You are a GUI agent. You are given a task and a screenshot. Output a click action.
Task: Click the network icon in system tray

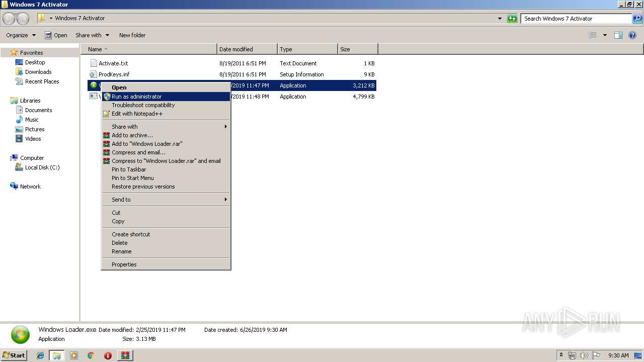tap(572, 355)
